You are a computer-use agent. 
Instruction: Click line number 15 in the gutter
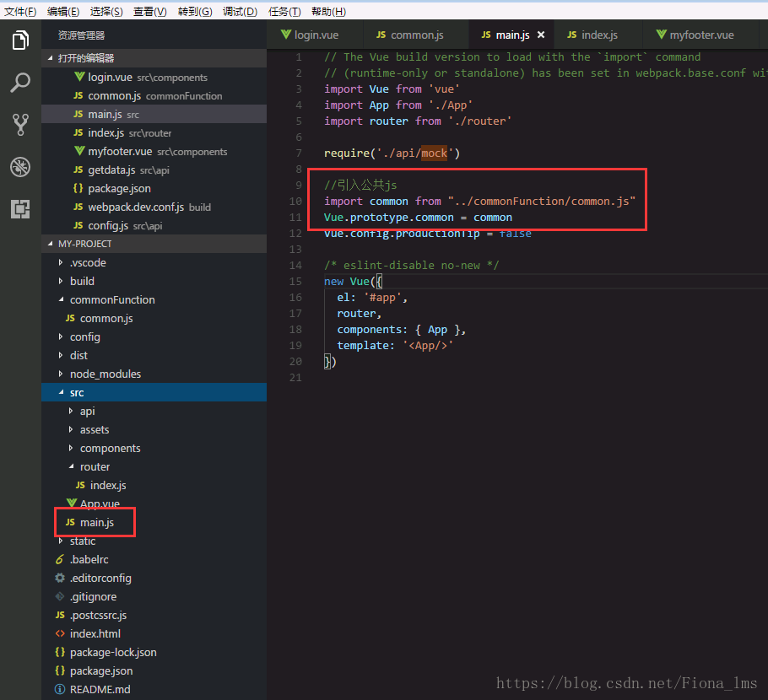[x=295, y=281]
